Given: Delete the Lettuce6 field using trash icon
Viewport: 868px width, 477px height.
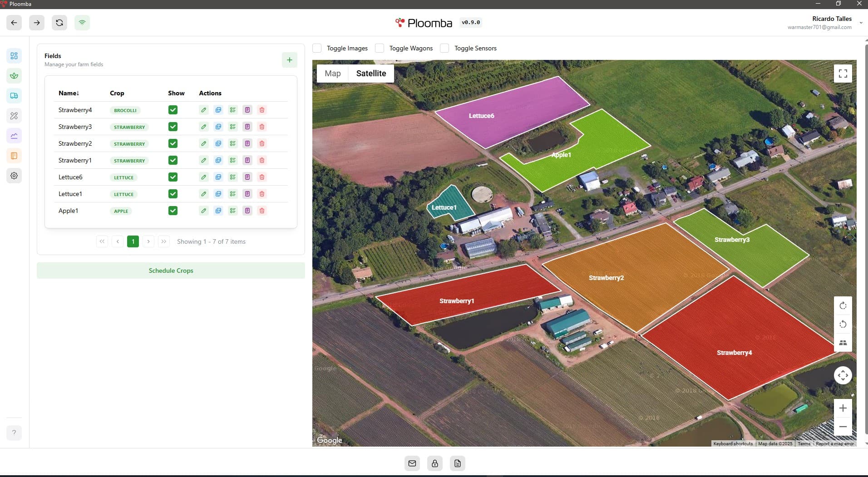Looking at the screenshot, I should click(x=262, y=177).
